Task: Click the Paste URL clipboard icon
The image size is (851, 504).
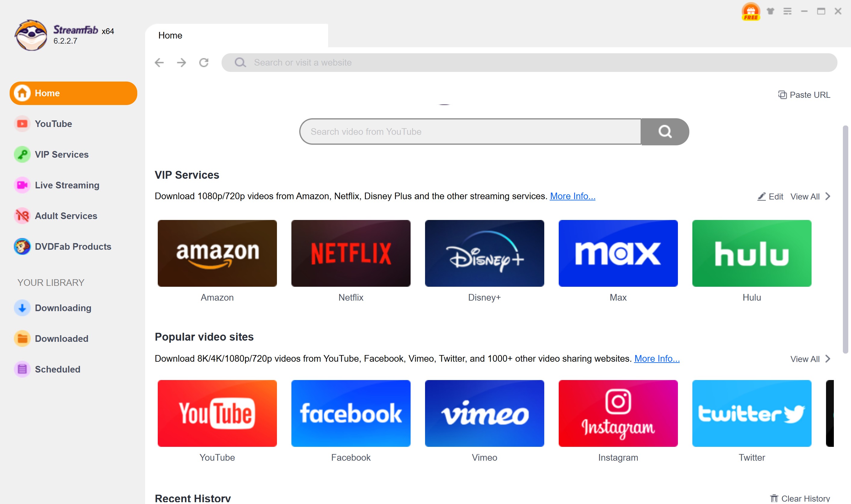Action: point(782,95)
